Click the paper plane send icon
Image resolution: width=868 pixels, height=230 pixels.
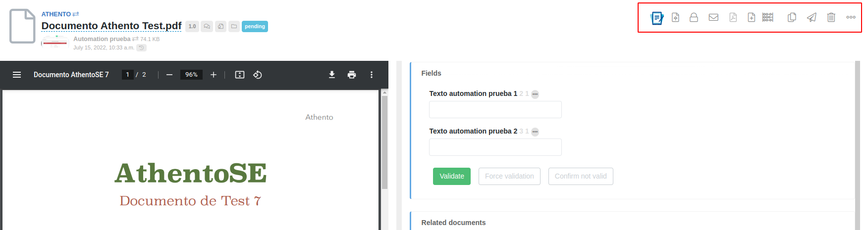tap(812, 18)
